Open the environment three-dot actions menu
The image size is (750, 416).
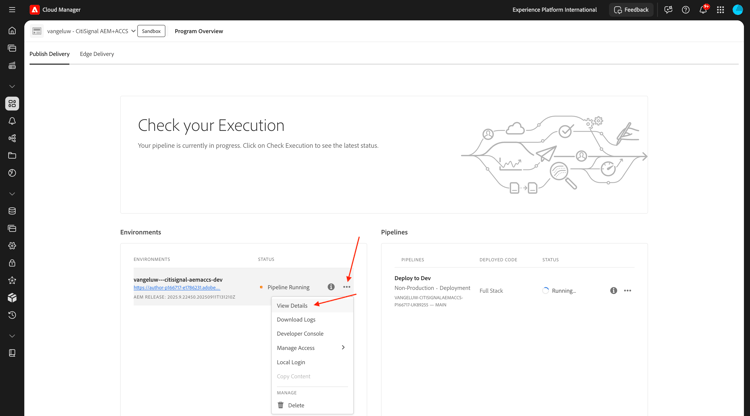pos(347,287)
